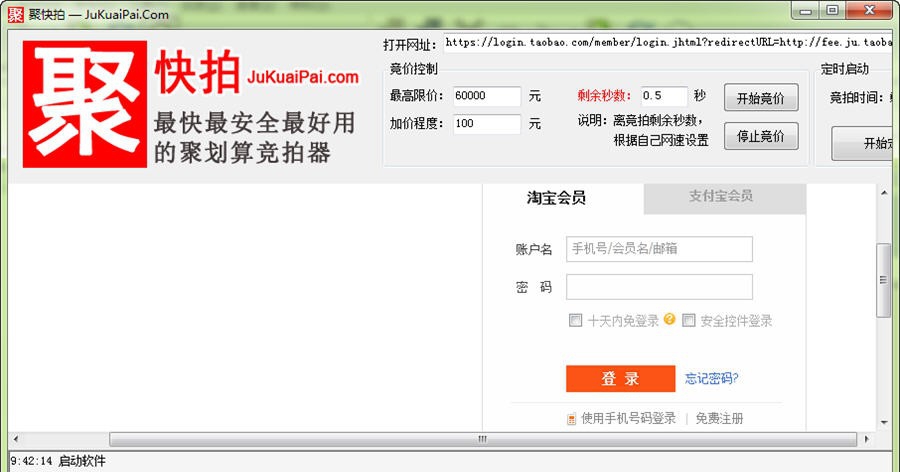The height and width of the screenshot is (472, 900).
Task: Switch to the 支付宝会员 tab
Action: pyautogui.click(x=724, y=198)
